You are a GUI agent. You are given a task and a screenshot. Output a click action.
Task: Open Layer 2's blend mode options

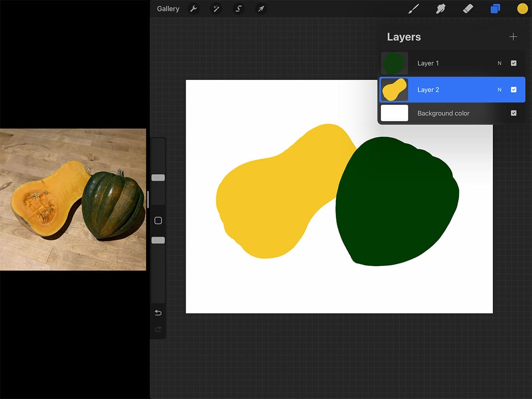[499, 90]
